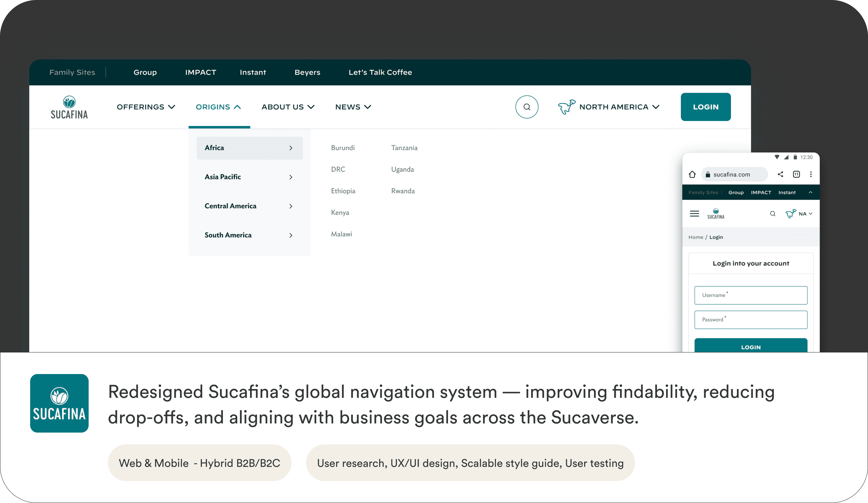Expand the About Us dropdown
The width and height of the screenshot is (868, 503).
pos(288,107)
